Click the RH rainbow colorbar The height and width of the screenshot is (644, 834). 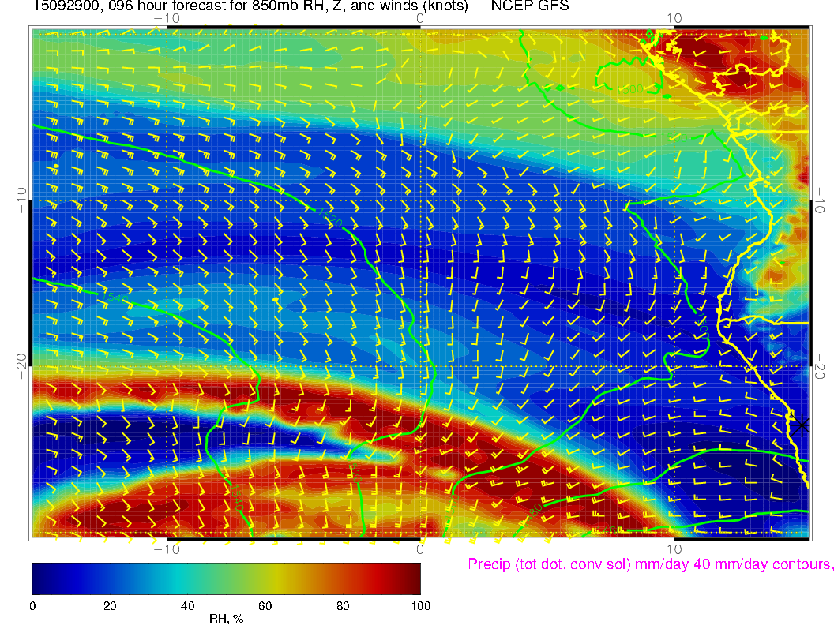click(x=226, y=578)
